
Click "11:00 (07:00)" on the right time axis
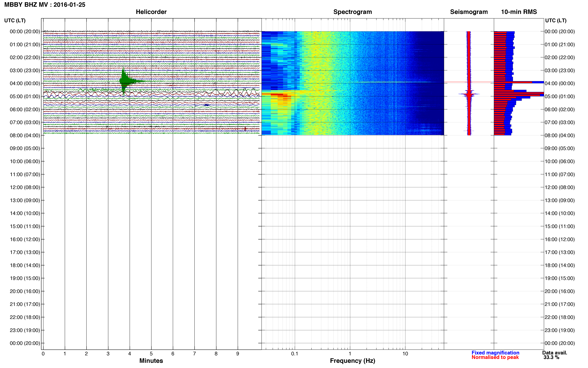point(560,174)
